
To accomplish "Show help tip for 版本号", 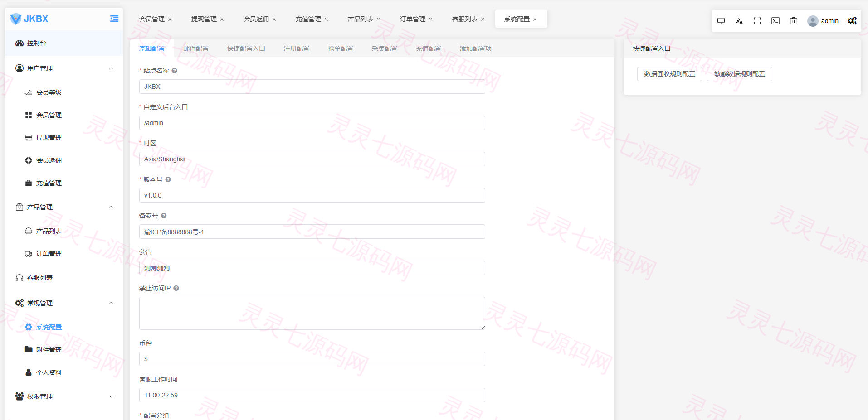I will [x=168, y=179].
